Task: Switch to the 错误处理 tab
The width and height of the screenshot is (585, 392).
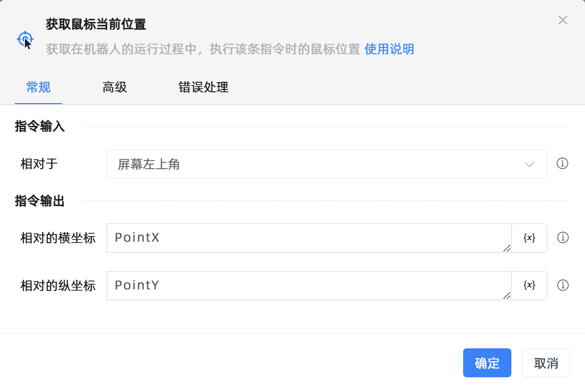Action: point(203,87)
